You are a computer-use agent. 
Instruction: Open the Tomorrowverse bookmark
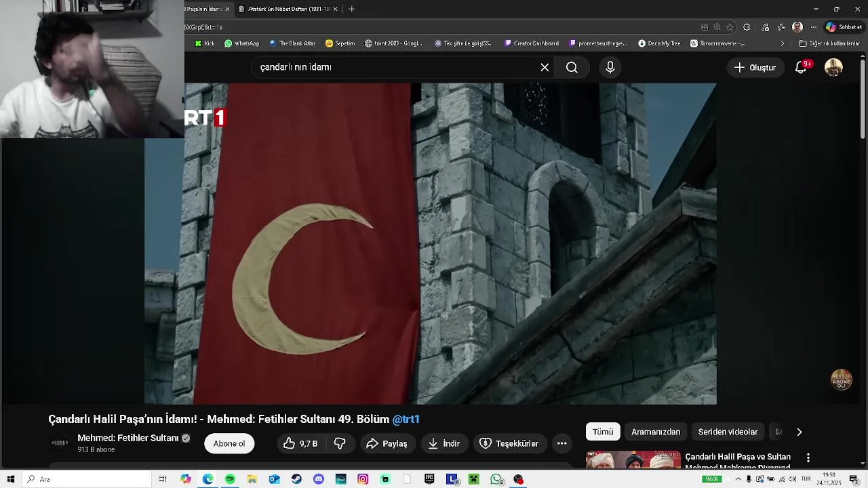(x=717, y=43)
